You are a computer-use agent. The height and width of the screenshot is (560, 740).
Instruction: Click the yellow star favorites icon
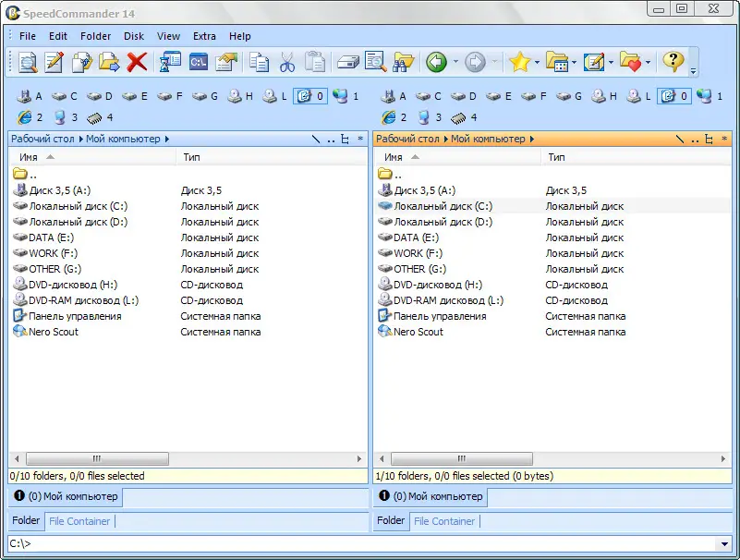[519, 62]
